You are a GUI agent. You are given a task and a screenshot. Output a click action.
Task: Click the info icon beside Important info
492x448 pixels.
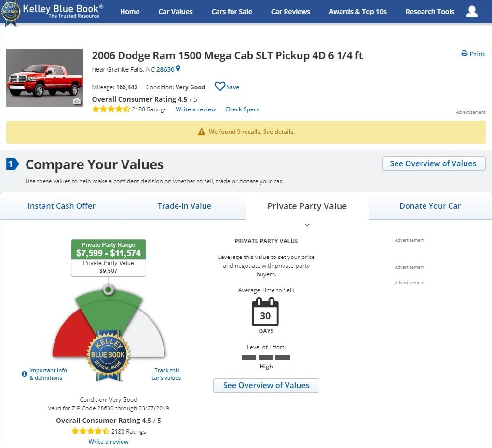point(24,374)
